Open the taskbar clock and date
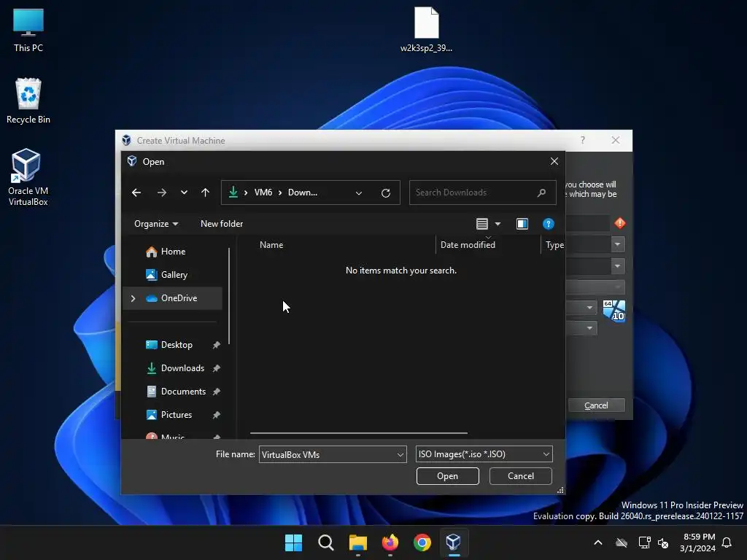The image size is (747, 560). (x=697, y=542)
